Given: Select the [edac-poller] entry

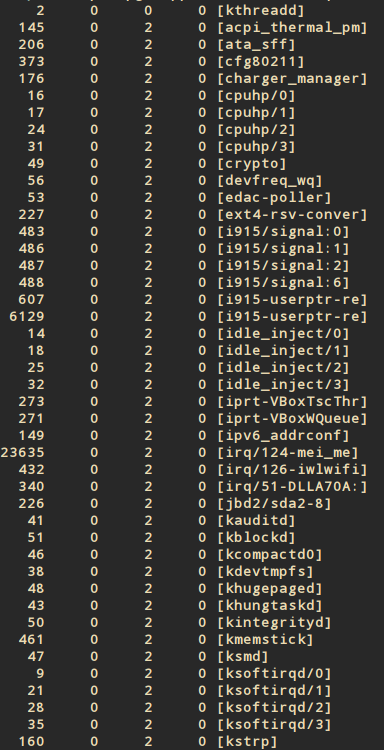Looking at the screenshot, I should pos(274,198).
